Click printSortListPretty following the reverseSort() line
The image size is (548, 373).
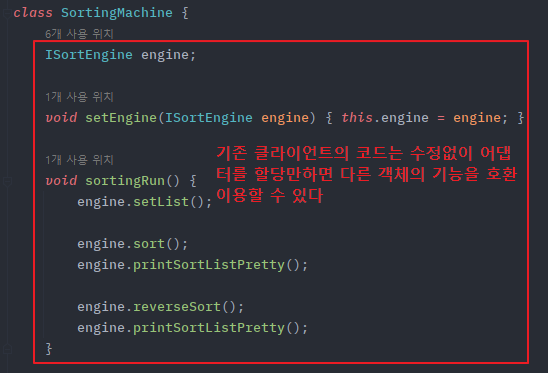tap(209, 328)
